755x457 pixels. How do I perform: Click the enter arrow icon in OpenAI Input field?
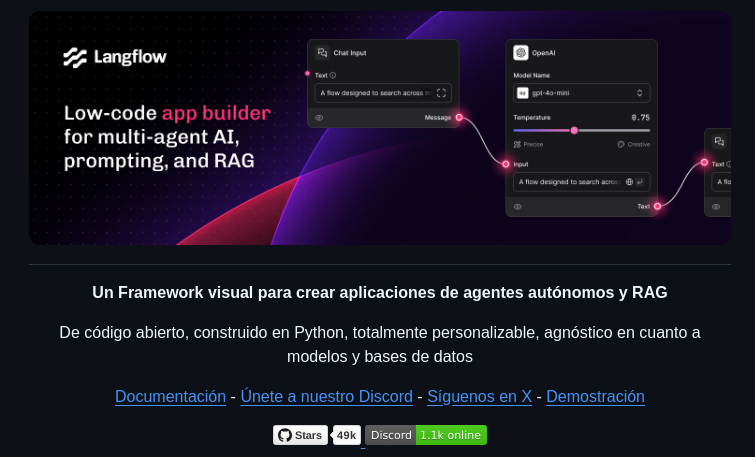(x=640, y=182)
